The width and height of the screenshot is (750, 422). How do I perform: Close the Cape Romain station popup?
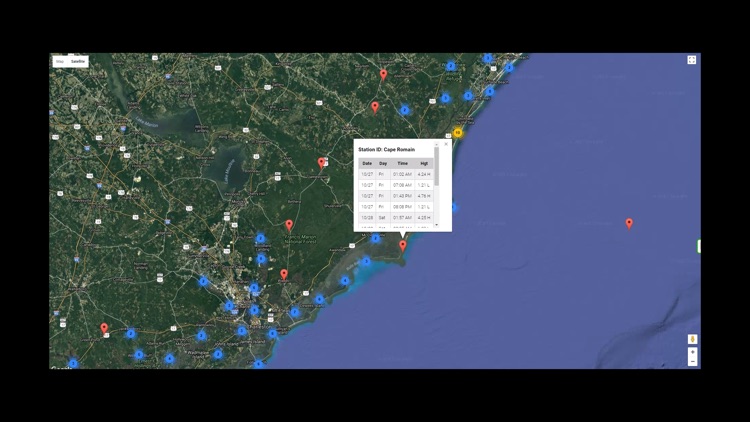click(x=446, y=144)
